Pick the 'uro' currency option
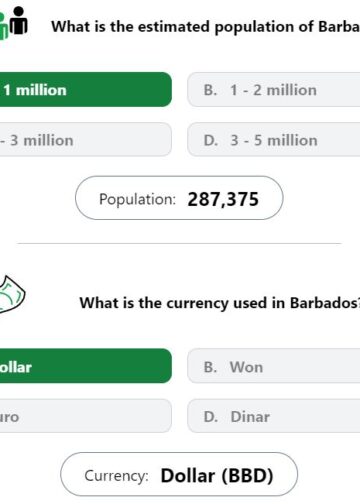The height and width of the screenshot is (504, 360). [86, 416]
